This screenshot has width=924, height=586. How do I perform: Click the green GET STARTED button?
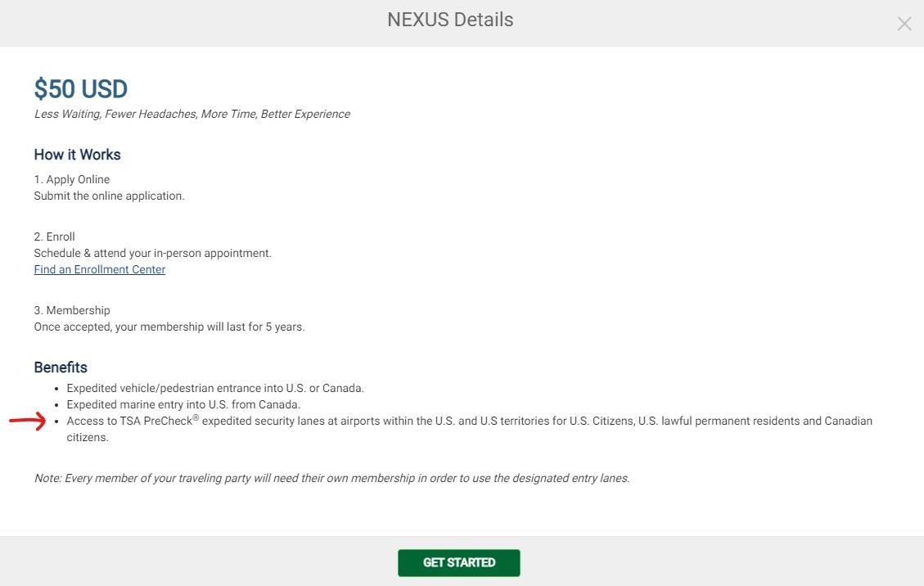coord(458,562)
